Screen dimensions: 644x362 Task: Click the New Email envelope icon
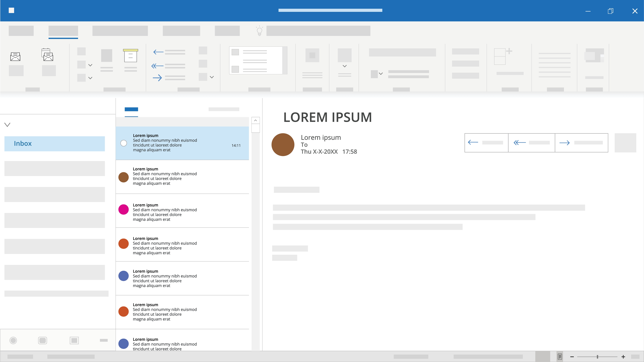(15, 56)
